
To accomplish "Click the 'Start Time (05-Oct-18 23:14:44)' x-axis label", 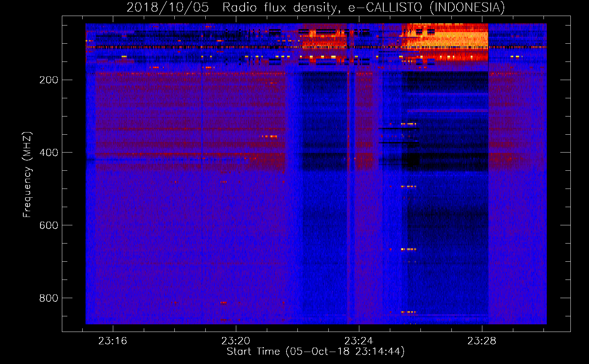I will tap(316, 352).
